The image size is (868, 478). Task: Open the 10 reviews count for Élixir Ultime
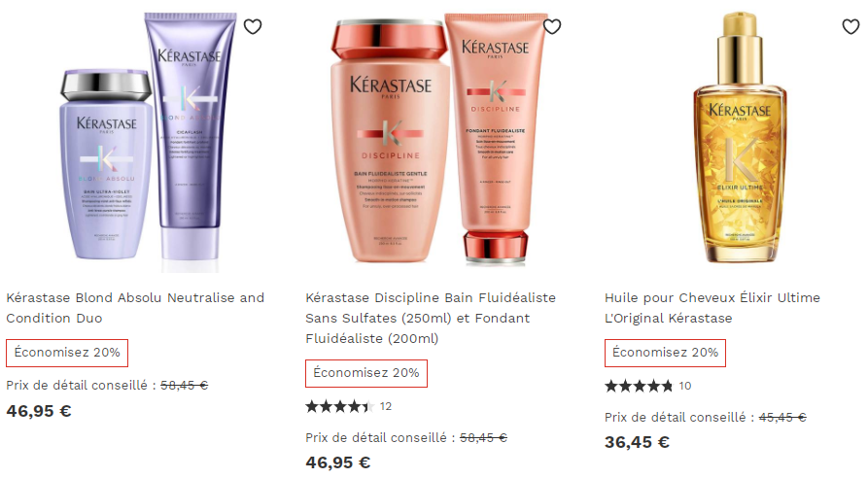pyautogui.click(x=685, y=386)
